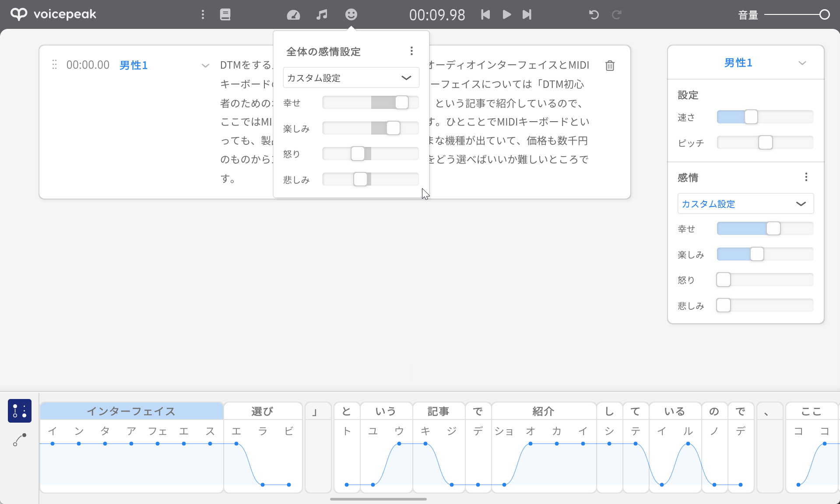Select the 記事 word segment
The height and width of the screenshot is (504, 840).
(x=439, y=411)
